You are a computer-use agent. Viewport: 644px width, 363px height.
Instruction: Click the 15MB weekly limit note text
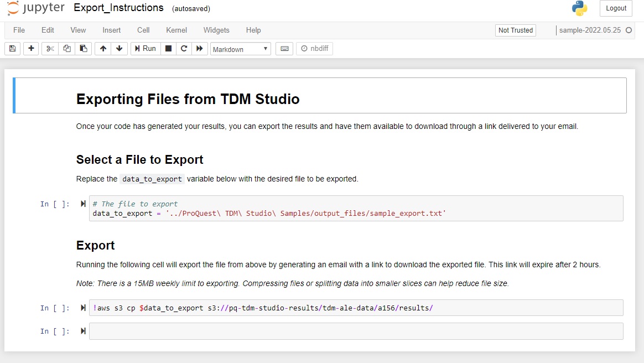coord(293,283)
